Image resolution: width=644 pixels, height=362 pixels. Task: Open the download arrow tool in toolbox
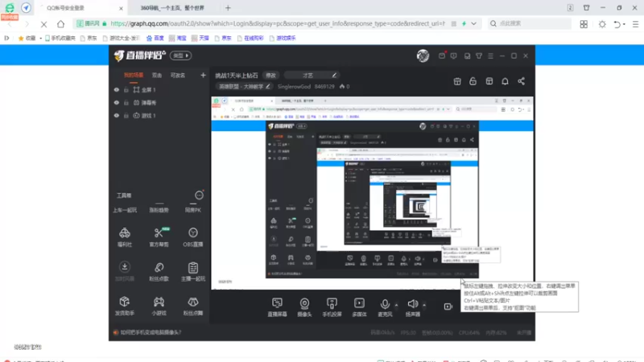(x=125, y=271)
